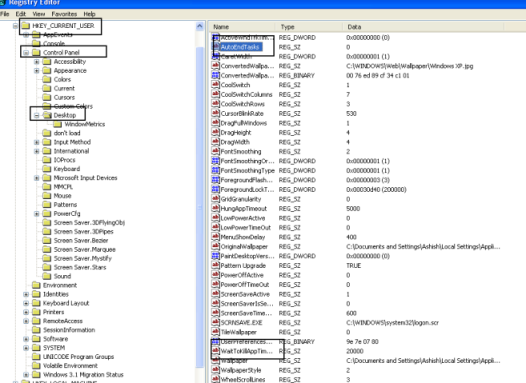Collapse the Control Panel tree node

pos(26,53)
